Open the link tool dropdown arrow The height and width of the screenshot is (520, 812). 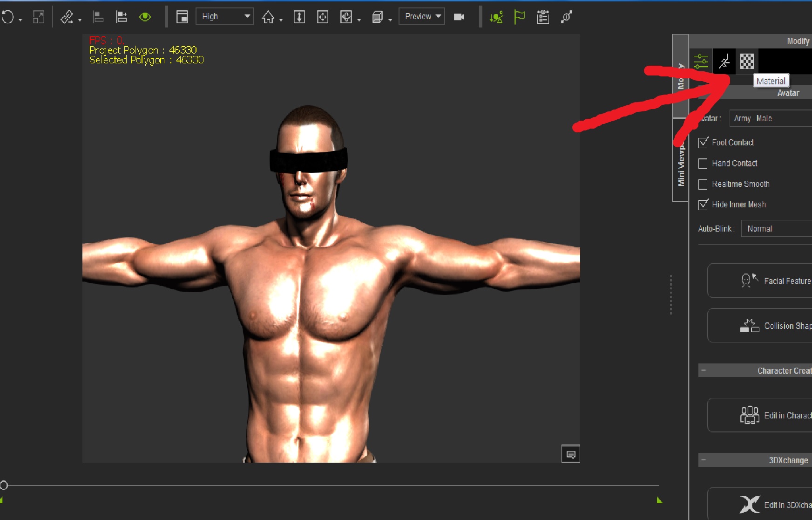[80, 20]
